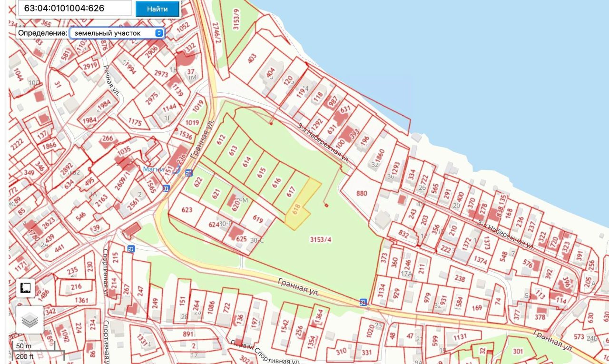
Task: Select land parcel 625
Action: click(241, 239)
